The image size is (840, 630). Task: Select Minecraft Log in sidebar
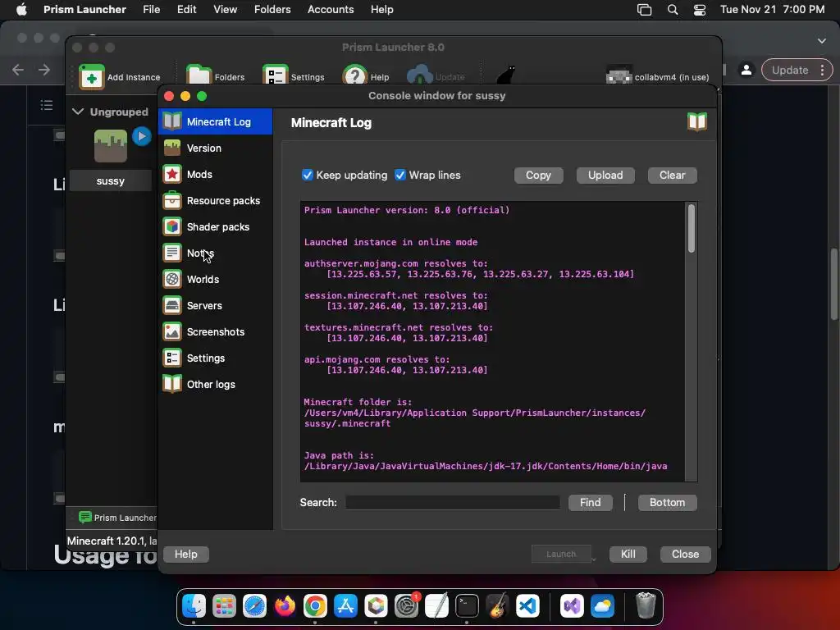pyautogui.click(x=216, y=121)
